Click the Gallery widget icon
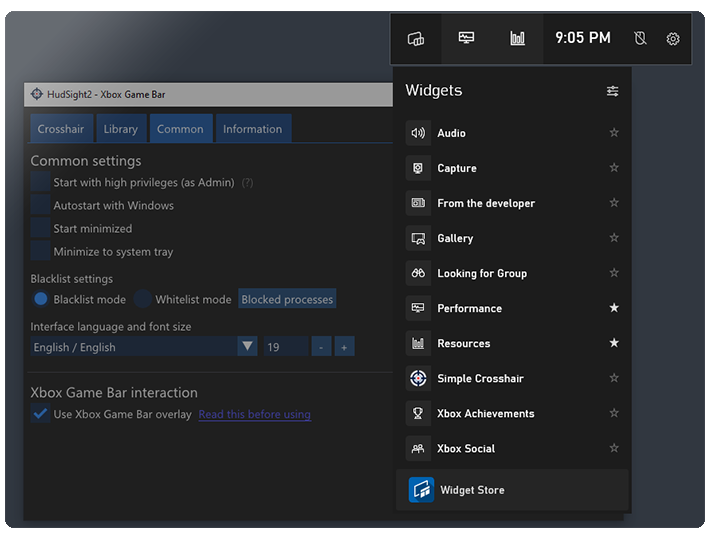Viewport: 710px width, 540px height. click(x=418, y=238)
